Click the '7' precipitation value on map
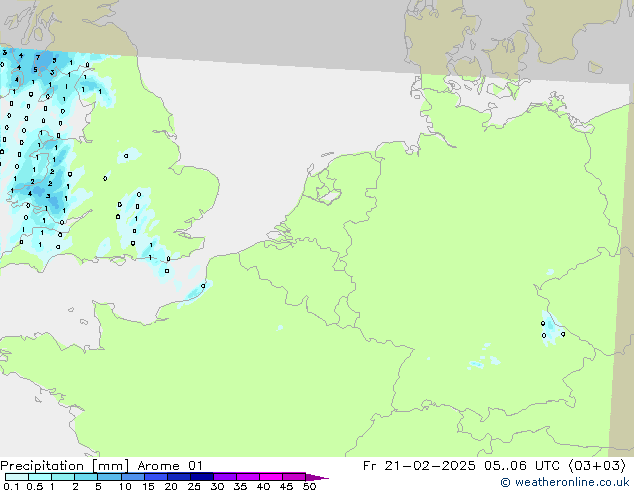Screen dimensions: 634x490 pos(38,58)
